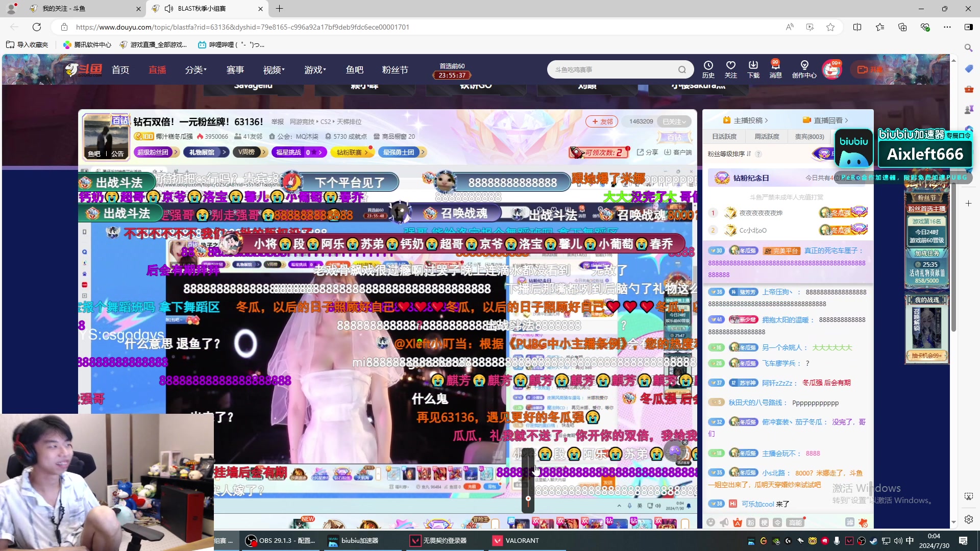The width and height of the screenshot is (980, 551).
Task: Expand 直播回看 section arrow
Action: point(825,120)
